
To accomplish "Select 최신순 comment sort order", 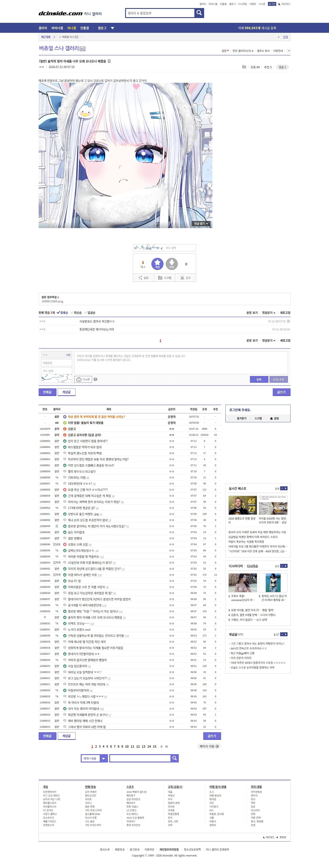I will tap(76, 313).
